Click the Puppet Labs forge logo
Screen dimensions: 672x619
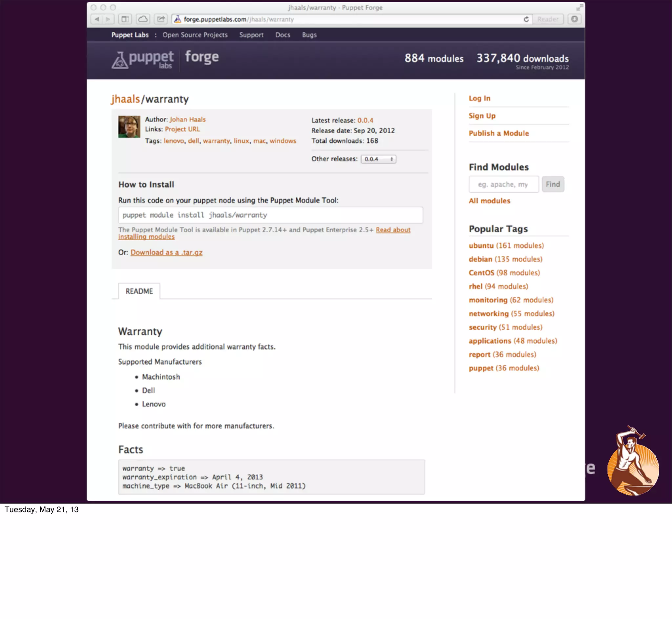click(165, 59)
